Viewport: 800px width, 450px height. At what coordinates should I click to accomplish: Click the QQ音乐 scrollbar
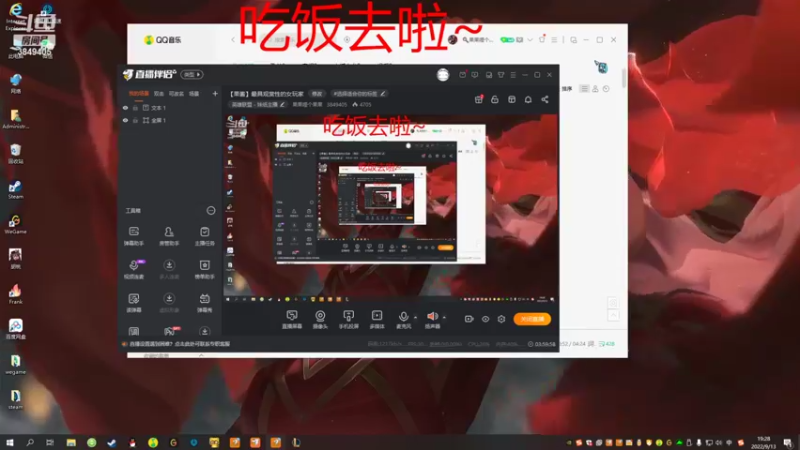click(x=623, y=78)
